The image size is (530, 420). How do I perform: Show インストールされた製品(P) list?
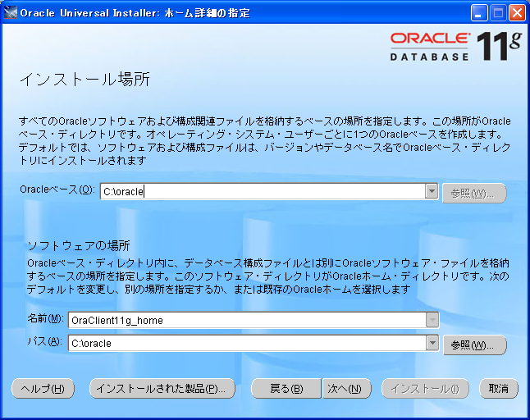(x=162, y=388)
